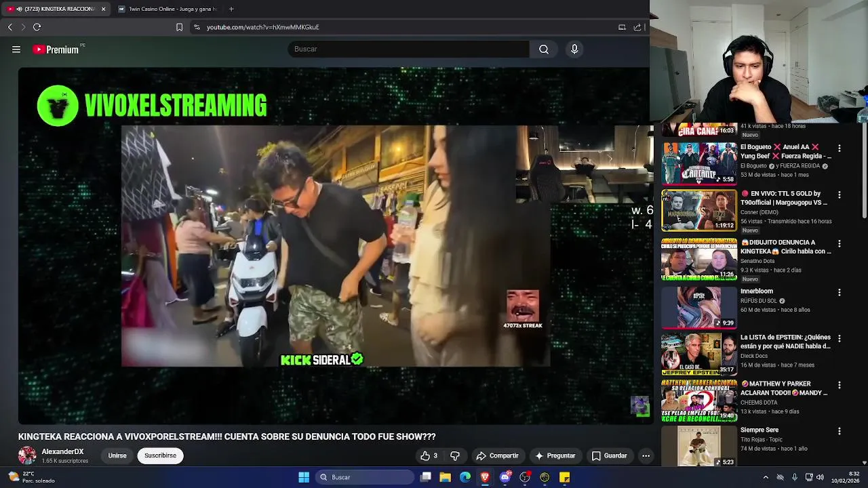Click Unirse button to join channel
Image resolution: width=868 pixels, height=488 pixels.
pyautogui.click(x=117, y=455)
